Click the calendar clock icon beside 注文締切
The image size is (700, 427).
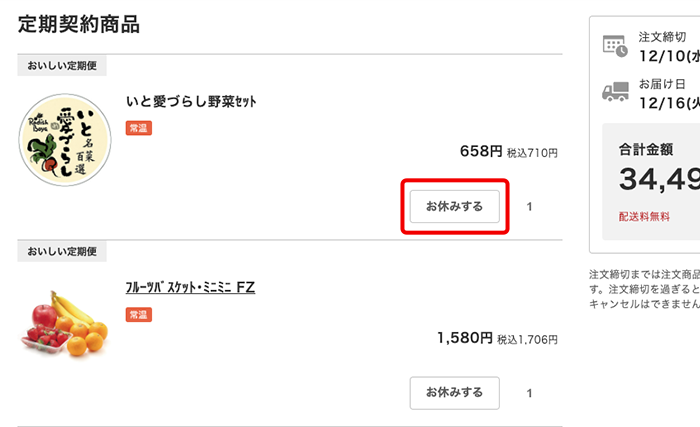[615, 46]
